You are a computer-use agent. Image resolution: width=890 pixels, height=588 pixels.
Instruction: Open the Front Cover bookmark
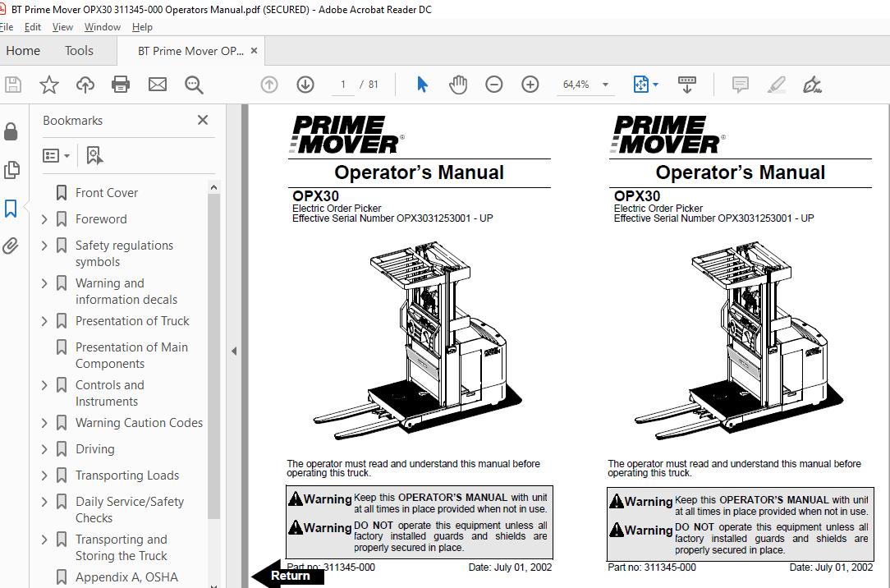click(x=106, y=193)
